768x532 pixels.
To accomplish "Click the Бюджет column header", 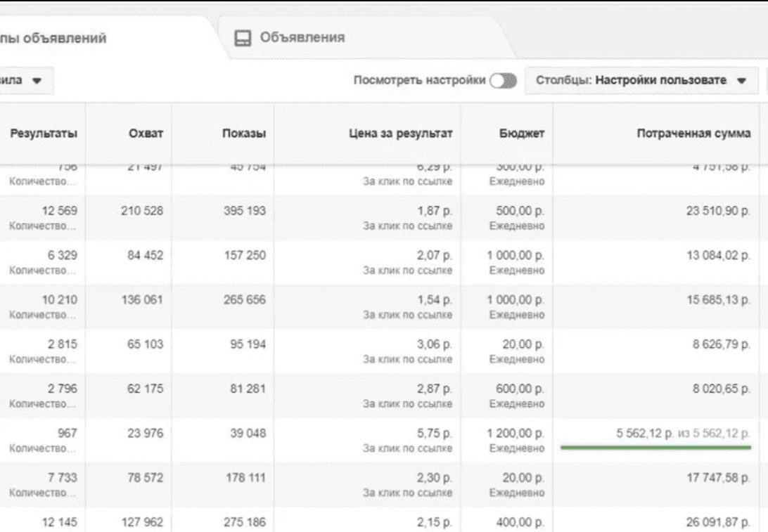I will coord(522,134).
